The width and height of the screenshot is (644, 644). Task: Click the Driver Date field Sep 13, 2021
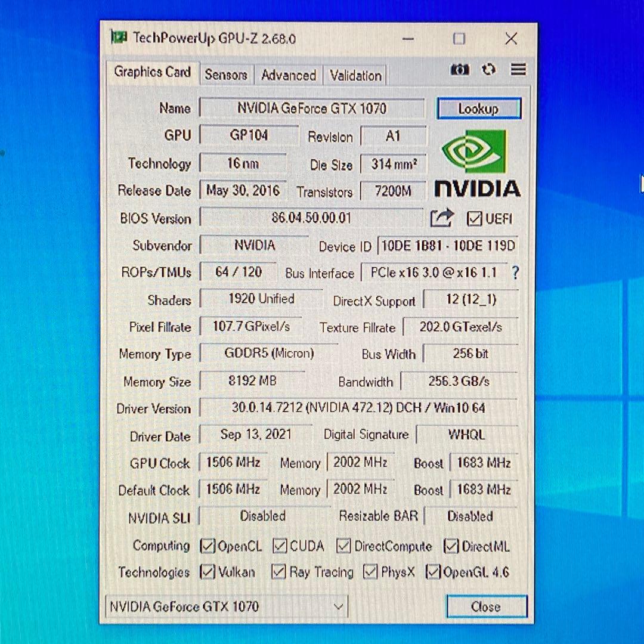pyautogui.click(x=256, y=435)
